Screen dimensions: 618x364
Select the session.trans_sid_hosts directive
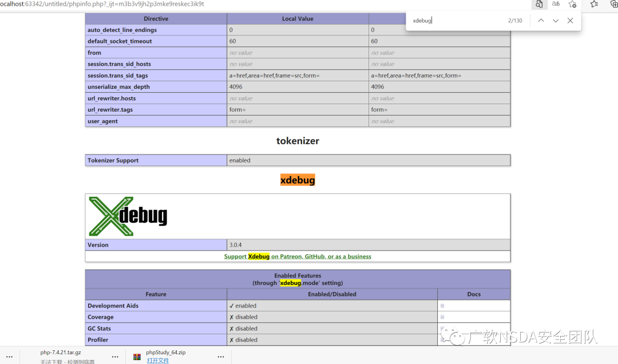(119, 64)
